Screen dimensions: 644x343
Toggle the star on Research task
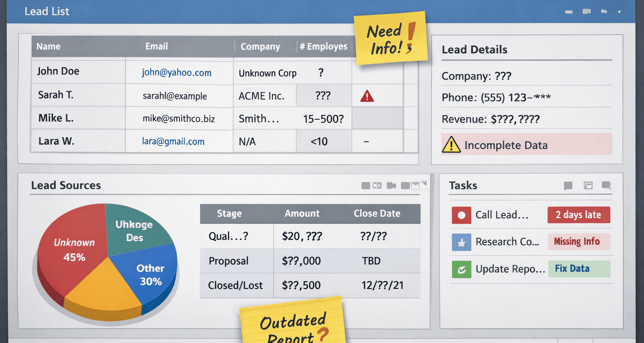[x=461, y=242]
